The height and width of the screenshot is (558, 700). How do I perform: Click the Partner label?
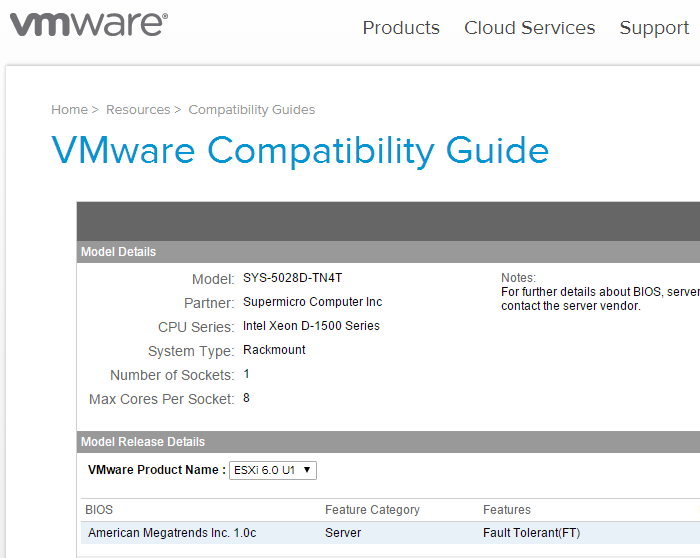tap(209, 304)
